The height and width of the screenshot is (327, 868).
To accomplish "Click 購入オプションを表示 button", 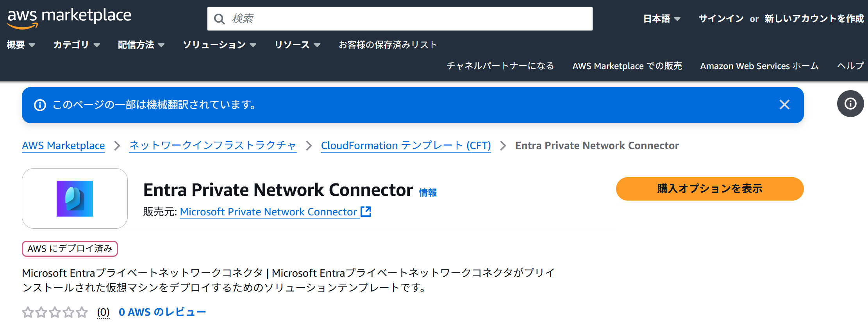I will click(710, 189).
